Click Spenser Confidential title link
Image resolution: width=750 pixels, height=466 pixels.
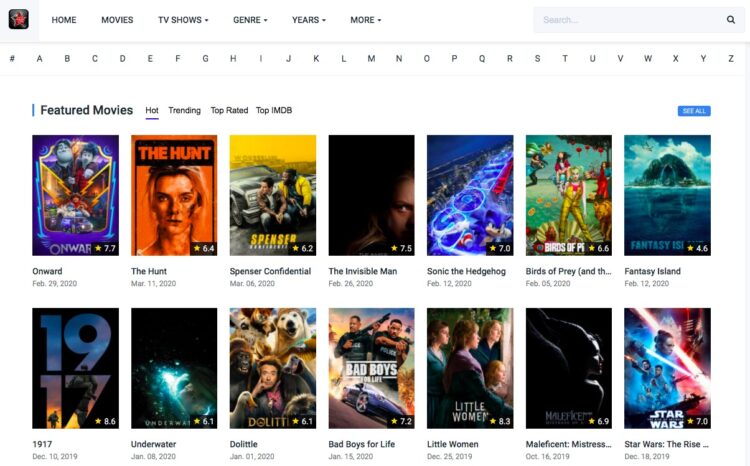tap(270, 271)
